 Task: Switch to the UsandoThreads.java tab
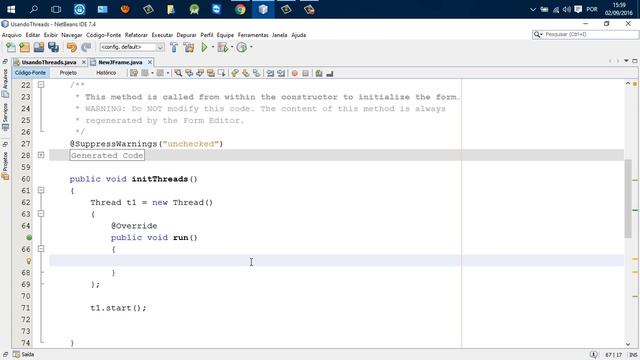pyautogui.click(x=49, y=62)
